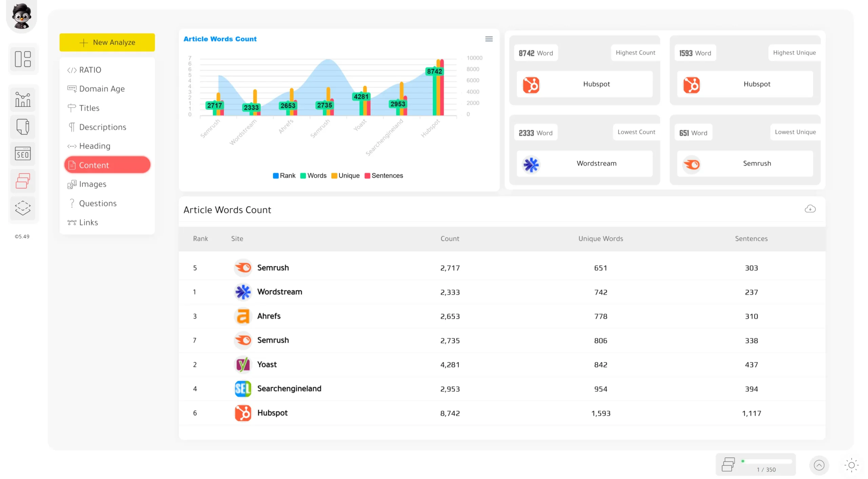Click the 2333 data label on chart
This screenshot has width=868, height=479.
point(251,107)
